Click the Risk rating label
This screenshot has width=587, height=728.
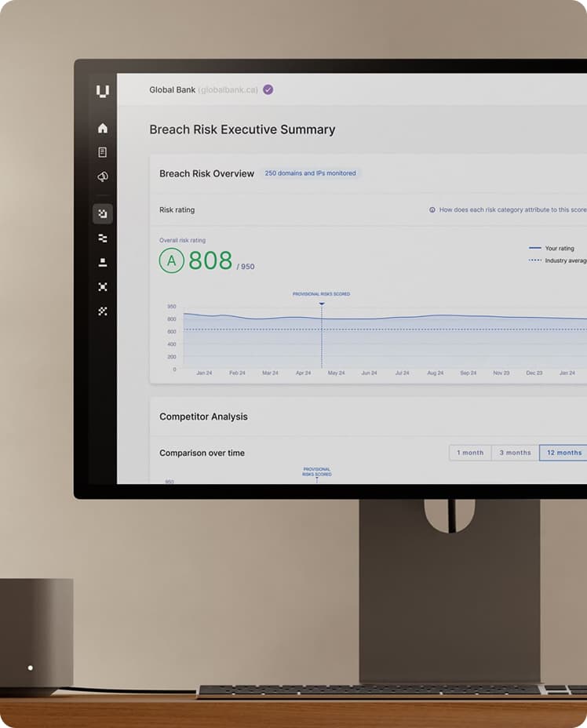point(177,210)
